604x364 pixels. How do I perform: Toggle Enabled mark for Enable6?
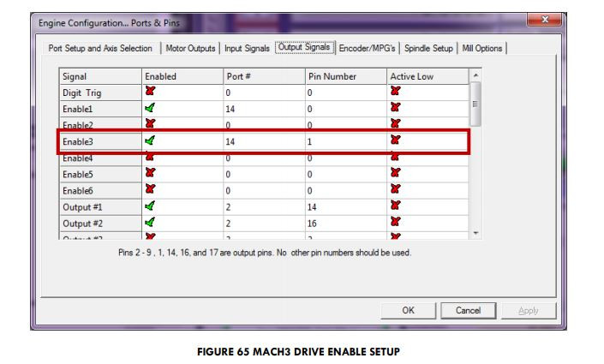150,189
